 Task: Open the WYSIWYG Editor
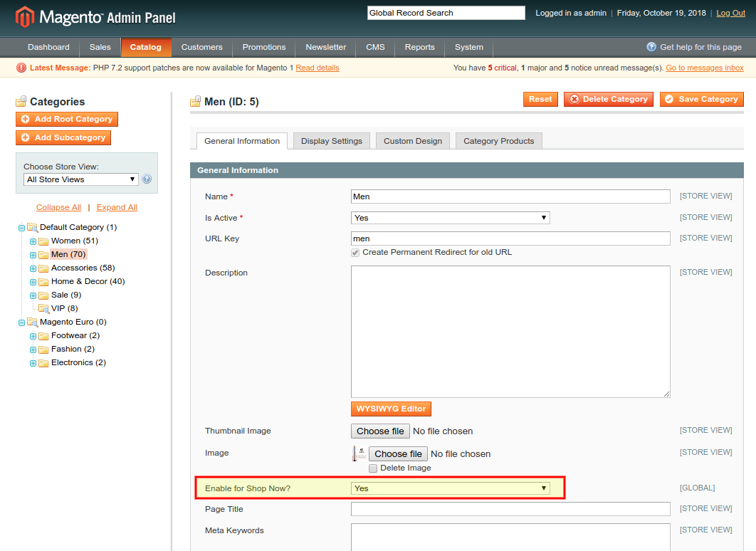click(391, 409)
